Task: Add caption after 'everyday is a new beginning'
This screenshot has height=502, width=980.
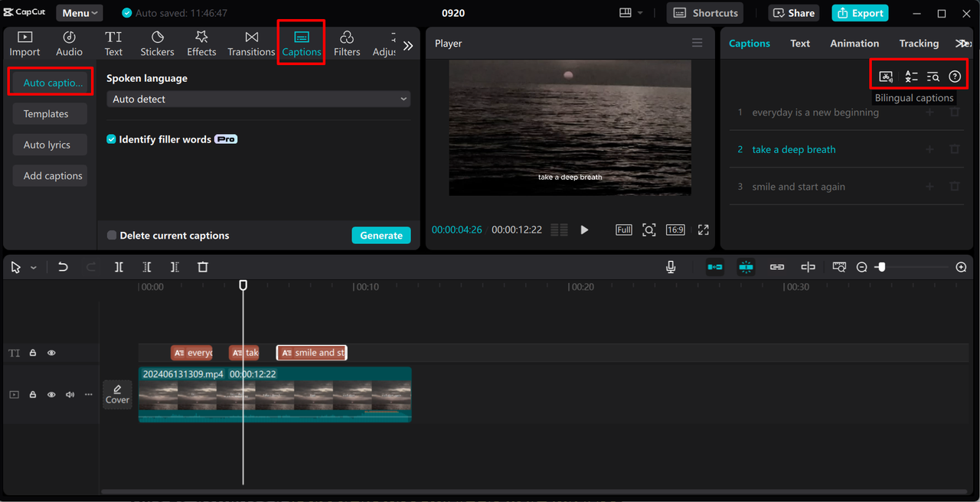Action: (930, 112)
